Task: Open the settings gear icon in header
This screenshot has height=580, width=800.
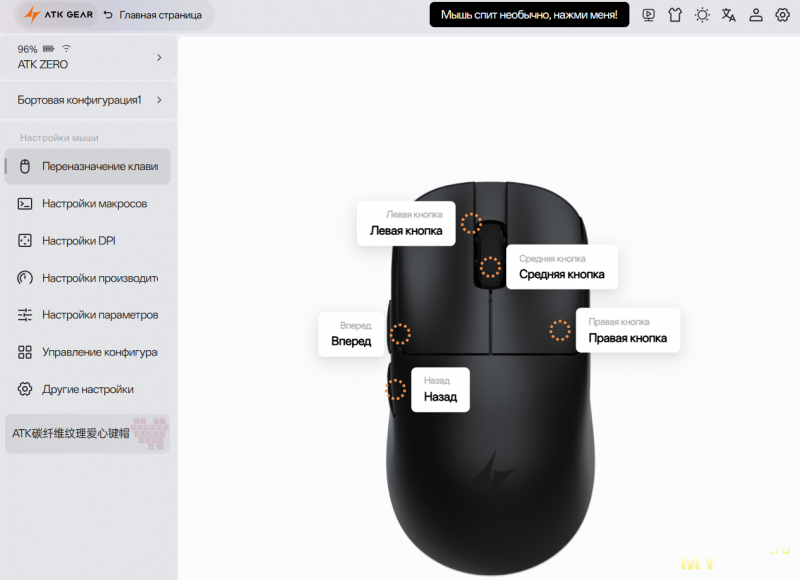Action: click(x=782, y=15)
